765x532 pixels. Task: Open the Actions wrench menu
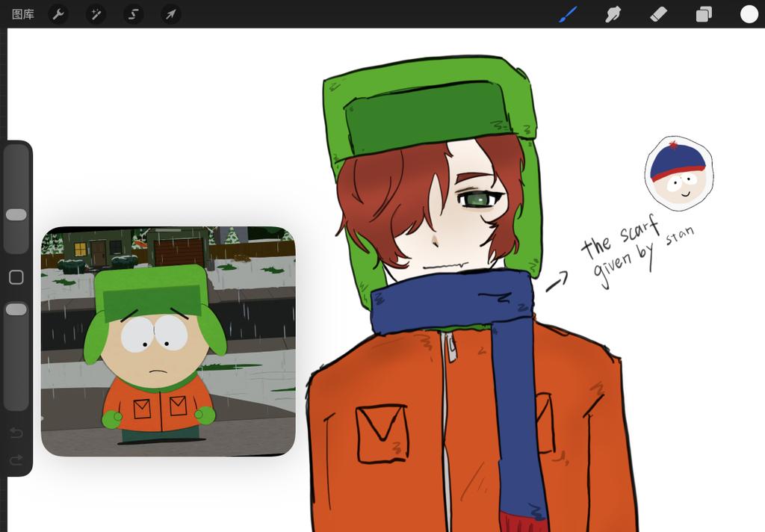tap(58, 14)
